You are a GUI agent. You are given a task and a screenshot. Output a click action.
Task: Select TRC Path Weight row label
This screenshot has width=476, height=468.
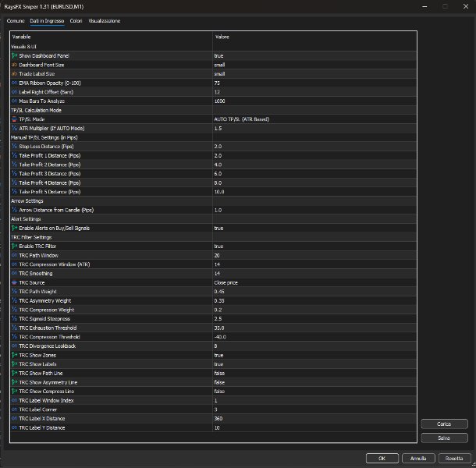(37, 292)
